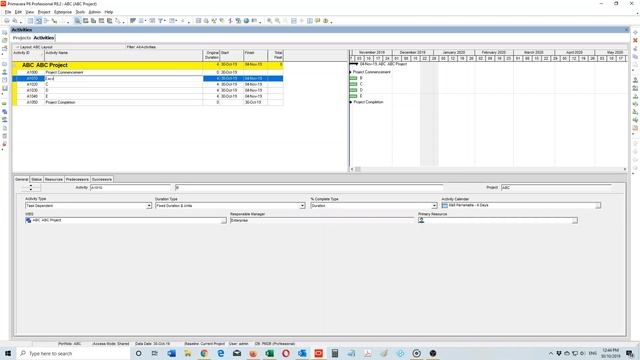Click the red Delete command icon

pyautogui.click(x=635, y=40)
